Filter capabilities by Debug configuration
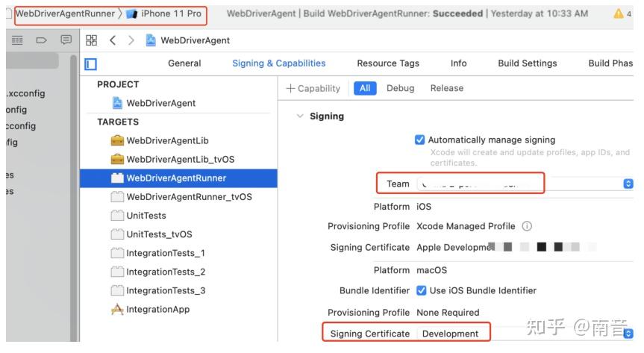 click(400, 88)
